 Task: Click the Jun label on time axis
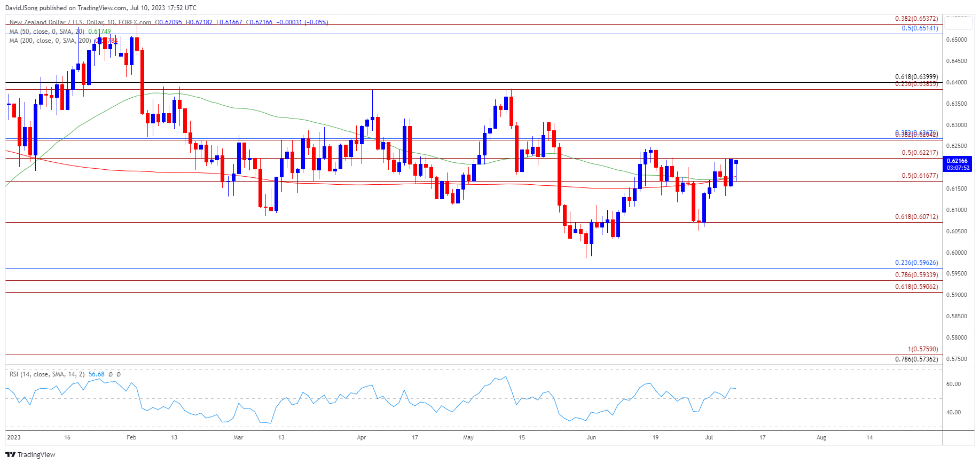click(591, 437)
